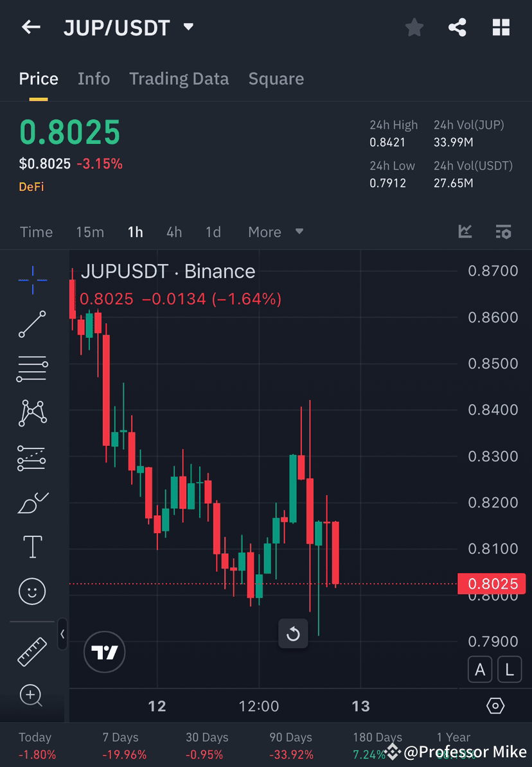Viewport: 532px width, 767px height.
Task: Click the 0.8025 price axis label
Action: (493, 583)
